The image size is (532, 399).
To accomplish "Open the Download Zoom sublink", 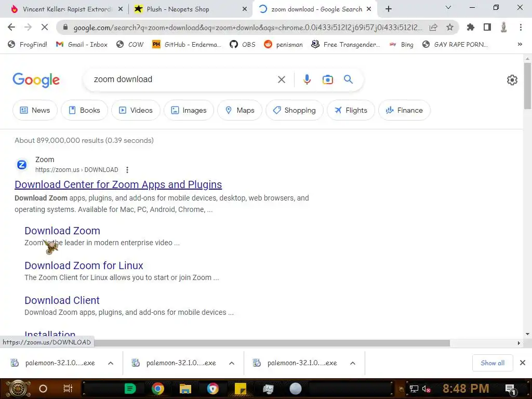I will (62, 231).
